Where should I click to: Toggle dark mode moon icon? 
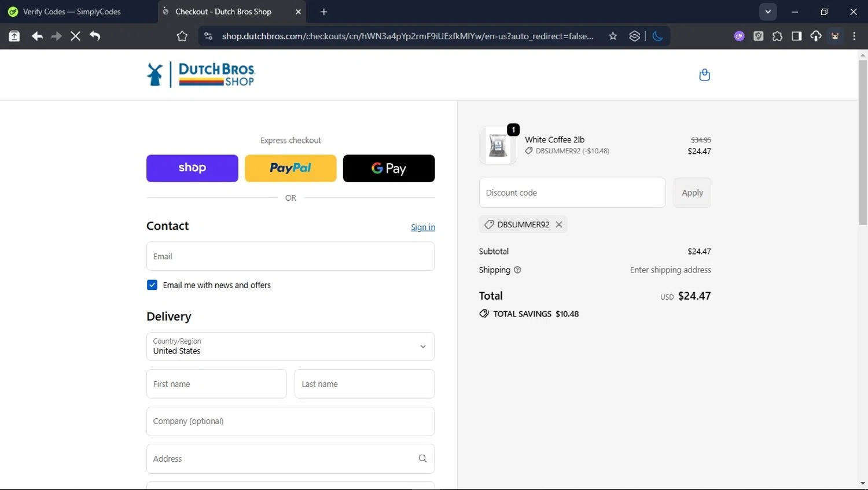pos(657,36)
